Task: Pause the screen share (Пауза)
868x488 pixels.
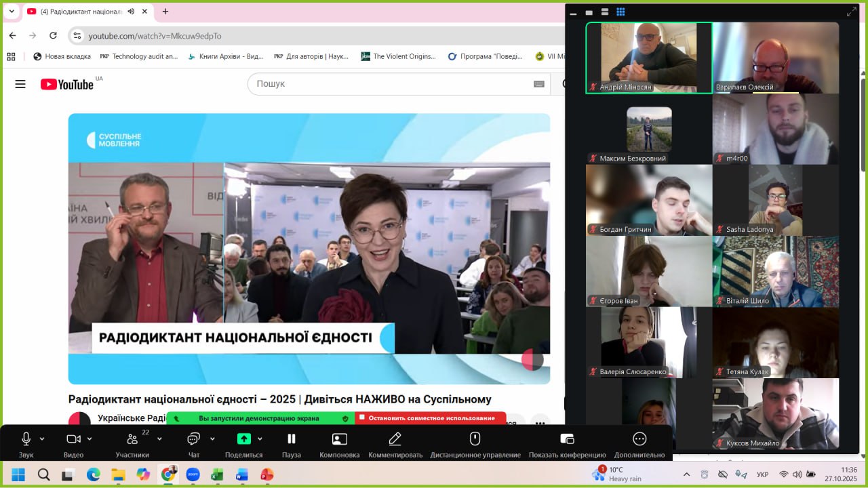Action: (292, 439)
